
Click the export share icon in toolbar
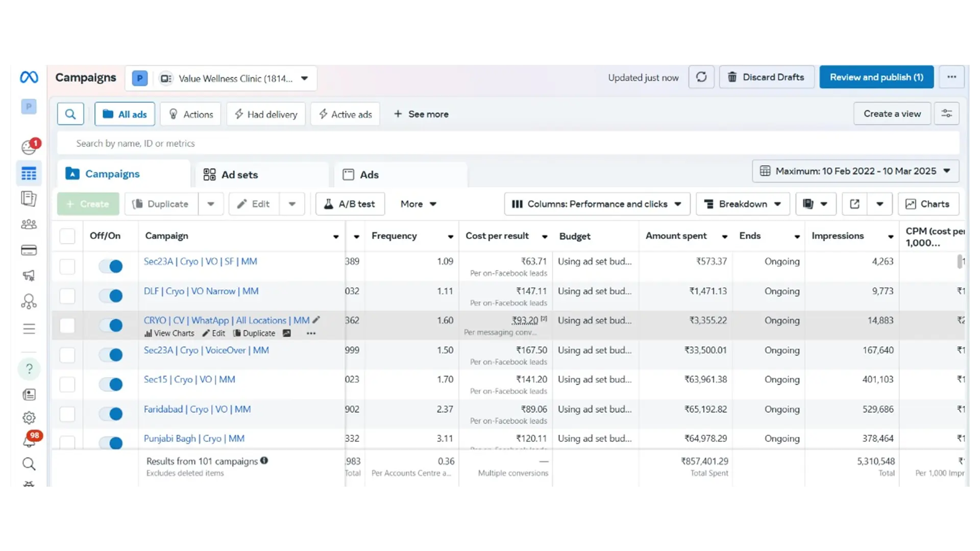854,204
